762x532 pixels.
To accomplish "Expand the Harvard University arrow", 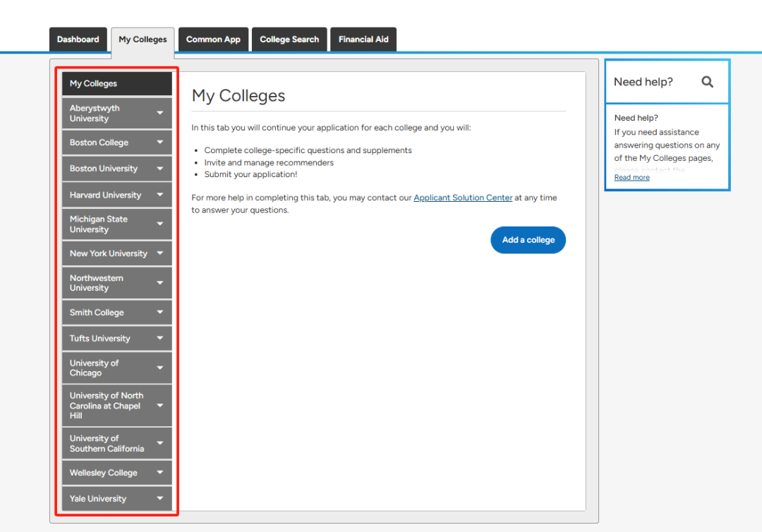I will (x=160, y=195).
